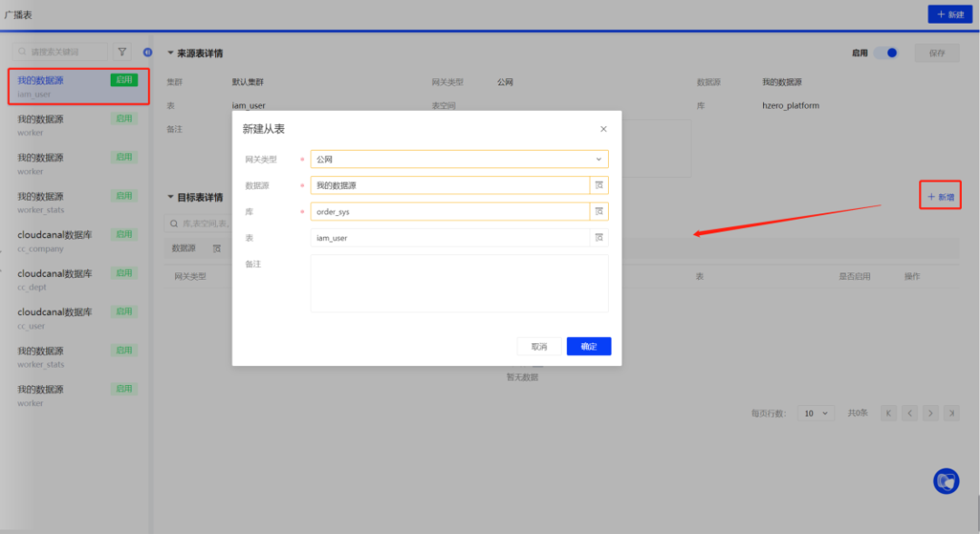Click the disabled 保存 button
This screenshot has width=980, height=534.
(936, 54)
